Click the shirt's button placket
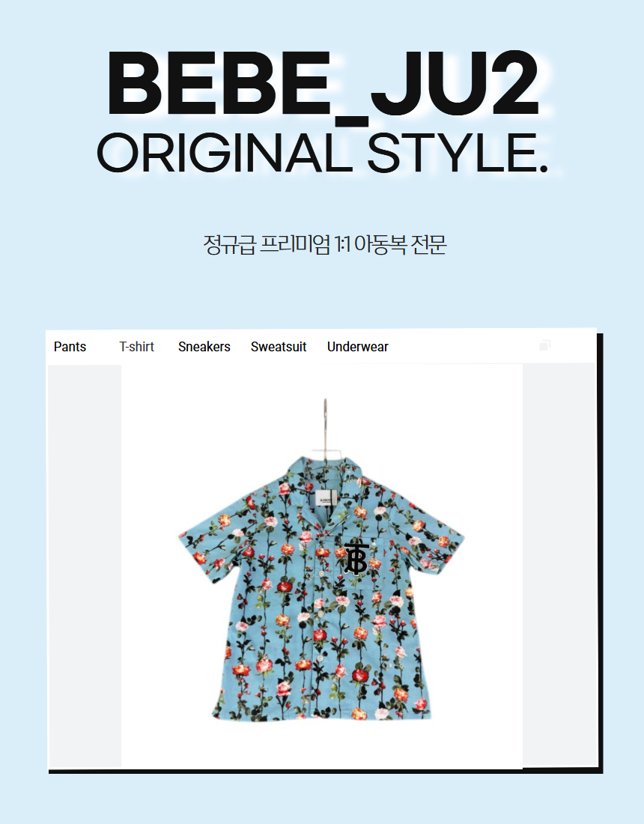Screen dimensions: 644x824 [x=319, y=631]
